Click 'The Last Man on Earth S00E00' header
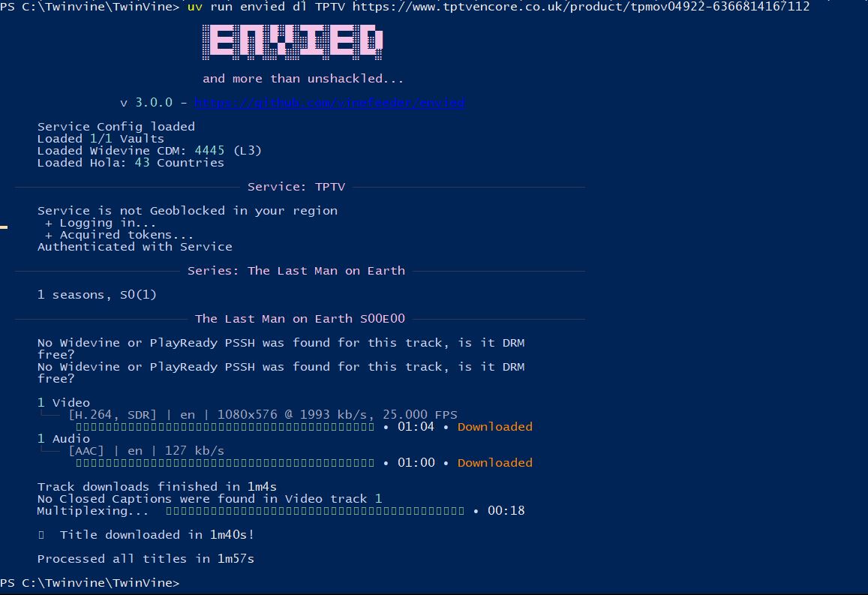 point(300,319)
